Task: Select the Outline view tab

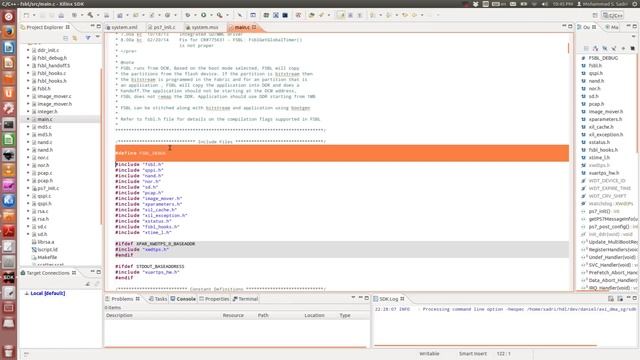Action: 587,27
